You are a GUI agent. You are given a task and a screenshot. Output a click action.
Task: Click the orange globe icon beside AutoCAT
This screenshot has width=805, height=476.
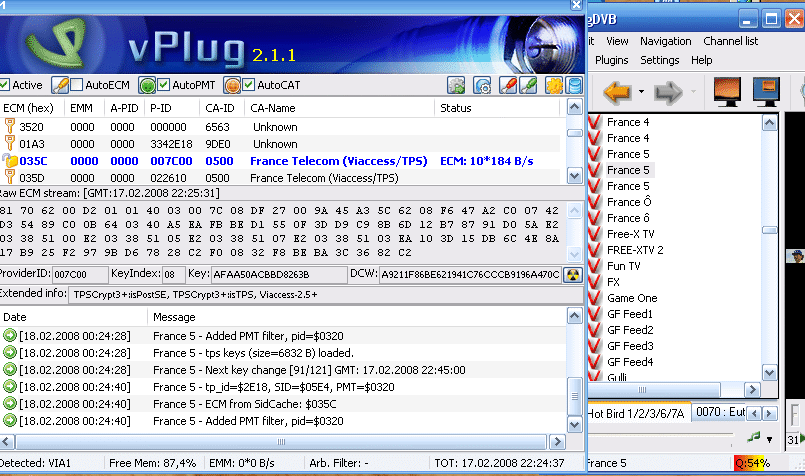(232, 85)
